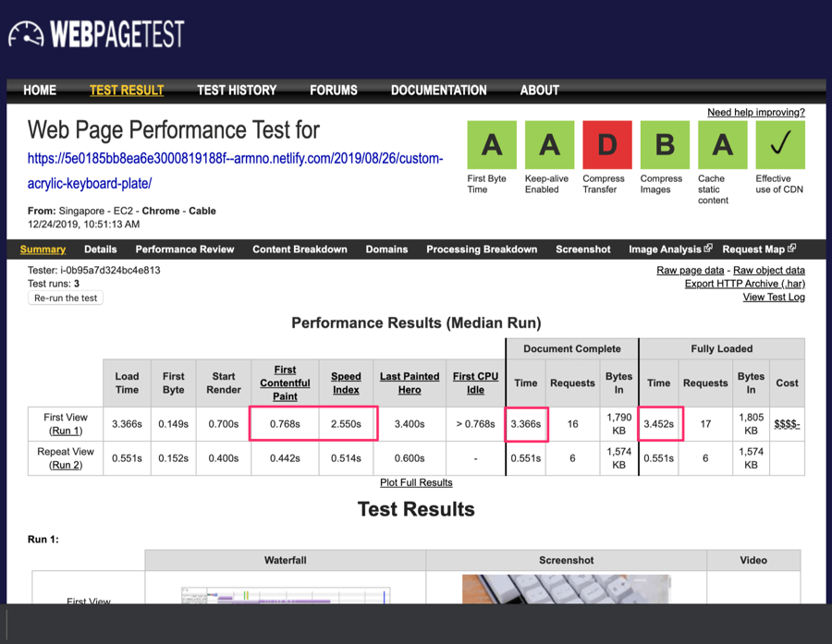
Task: Open the Run 1 screenshot thumbnail
Action: (566, 589)
